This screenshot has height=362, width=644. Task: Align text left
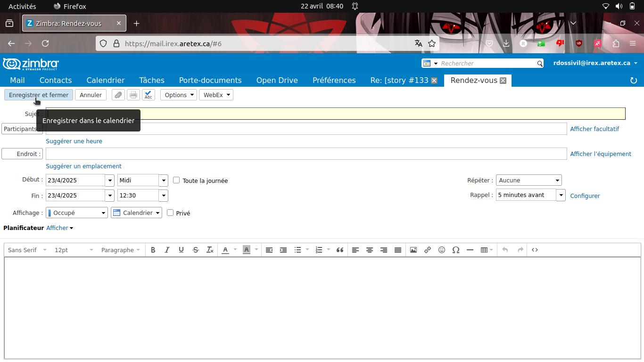coord(355,250)
